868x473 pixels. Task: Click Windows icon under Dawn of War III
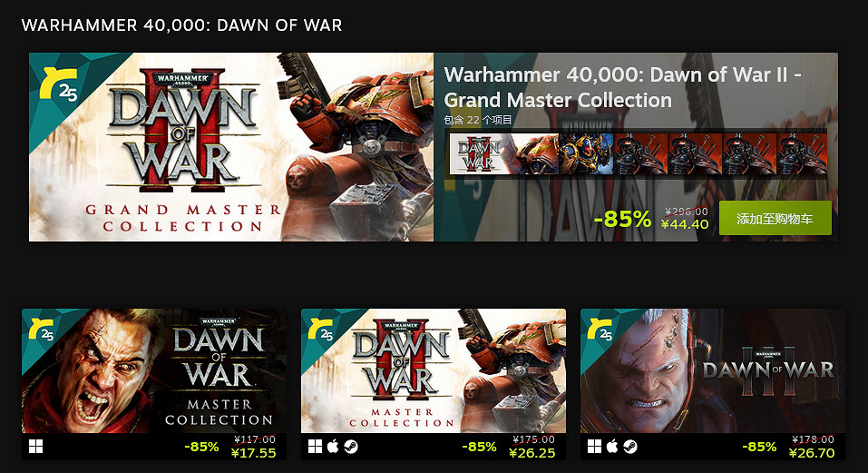click(x=594, y=447)
